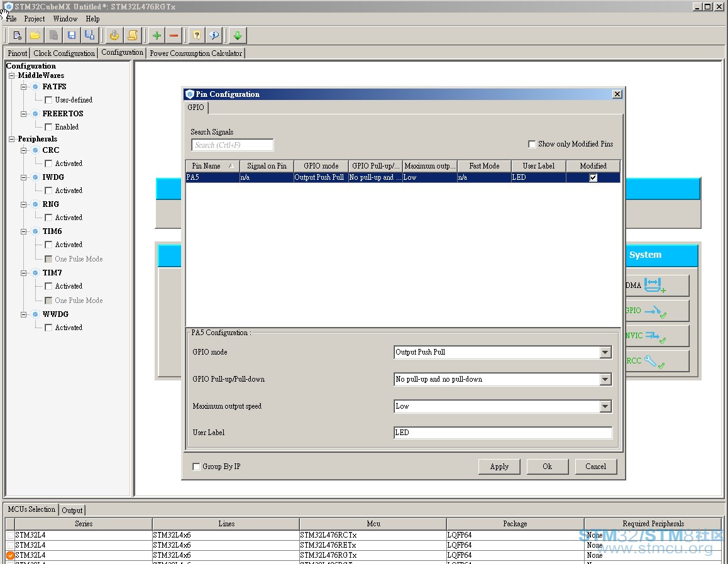Click the Save Project floppy icon
The width and height of the screenshot is (728, 564).
72,35
